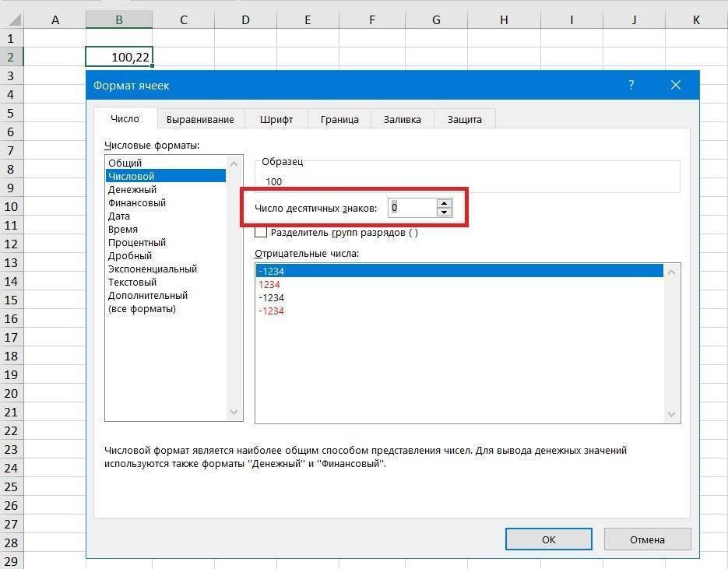Click up arrow of negative numbers scrollbar
The width and height of the screenshot is (728, 569).
click(x=670, y=271)
